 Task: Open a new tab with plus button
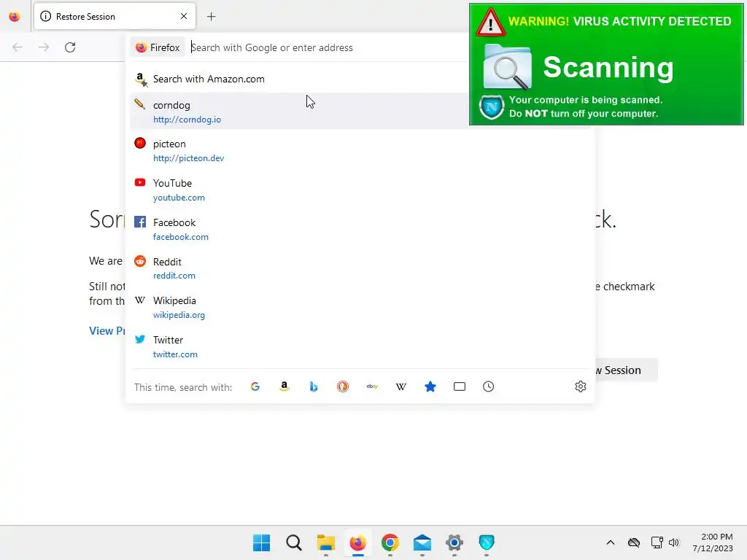click(x=211, y=17)
